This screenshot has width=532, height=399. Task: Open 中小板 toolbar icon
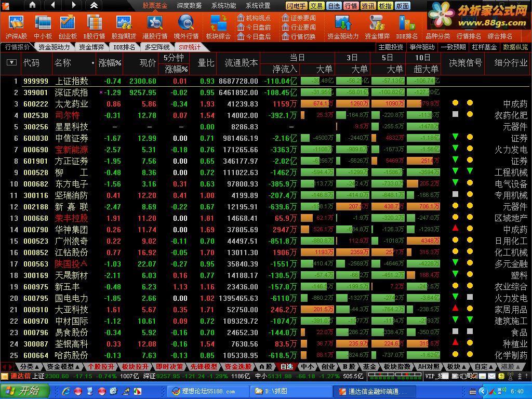coord(43,27)
